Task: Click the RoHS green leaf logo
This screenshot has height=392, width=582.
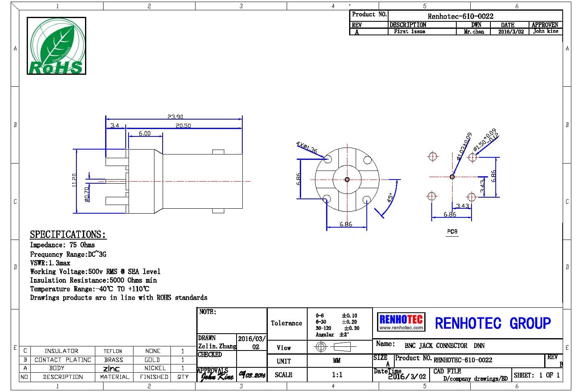Action: coord(56,46)
